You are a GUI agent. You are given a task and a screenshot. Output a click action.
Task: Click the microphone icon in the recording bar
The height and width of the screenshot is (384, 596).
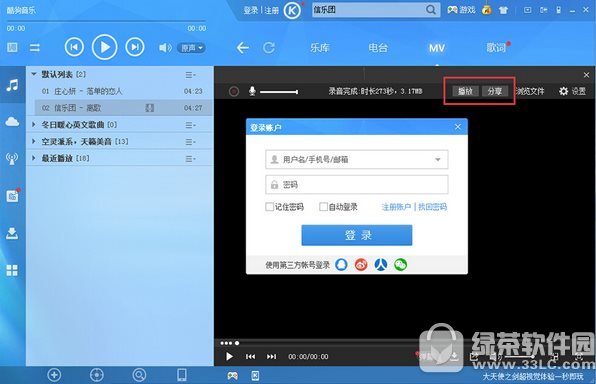[x=252, y=91]
